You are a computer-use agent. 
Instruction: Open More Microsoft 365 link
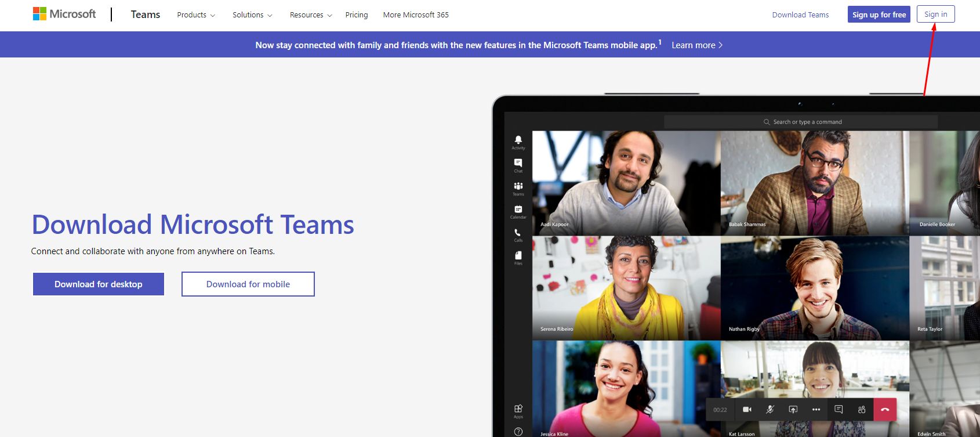416,15
